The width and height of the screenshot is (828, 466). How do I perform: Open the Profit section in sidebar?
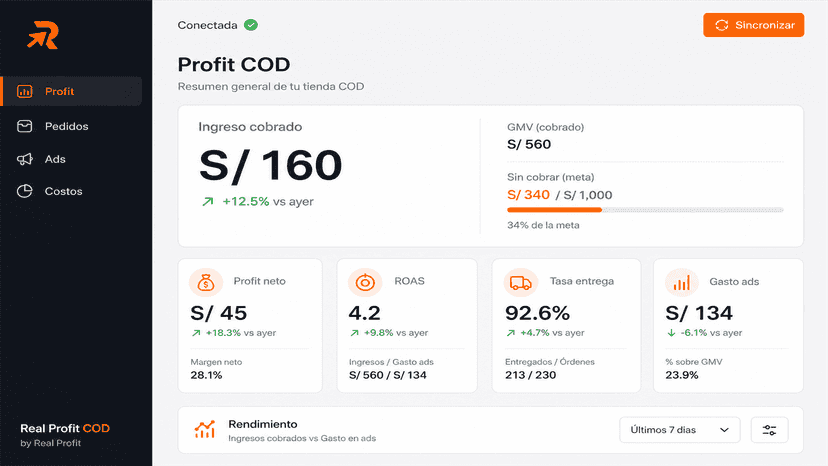click(72, 91)
